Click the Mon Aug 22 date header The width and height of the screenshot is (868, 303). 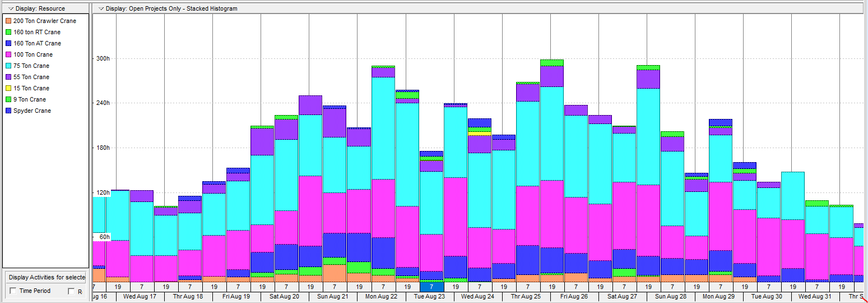tap(381, 296)
